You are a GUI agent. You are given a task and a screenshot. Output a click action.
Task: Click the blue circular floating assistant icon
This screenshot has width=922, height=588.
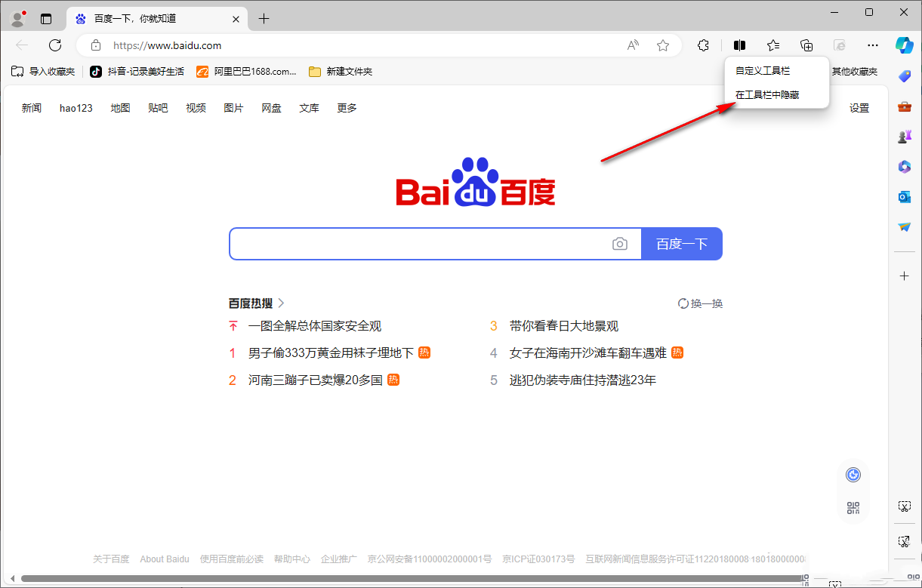tap(853, 475)
